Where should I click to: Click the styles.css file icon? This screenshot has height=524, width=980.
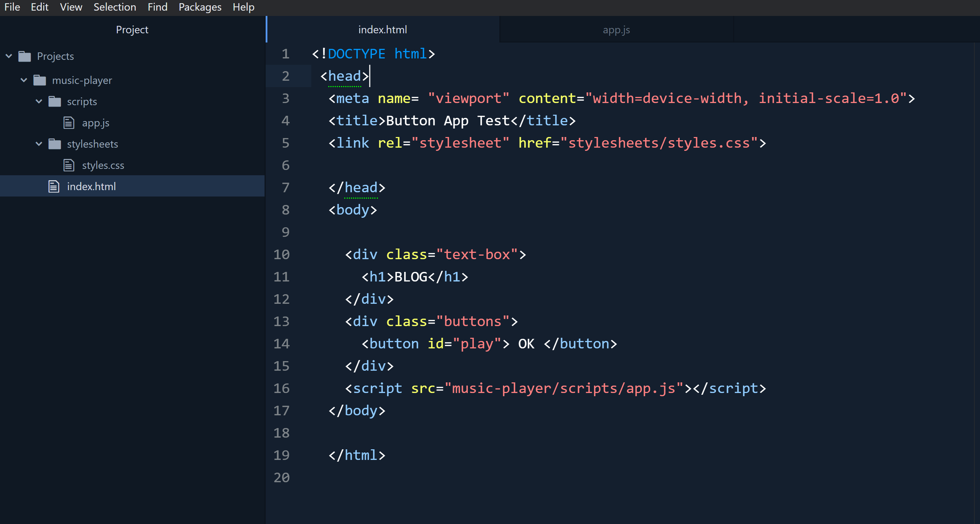pos(70,165)
